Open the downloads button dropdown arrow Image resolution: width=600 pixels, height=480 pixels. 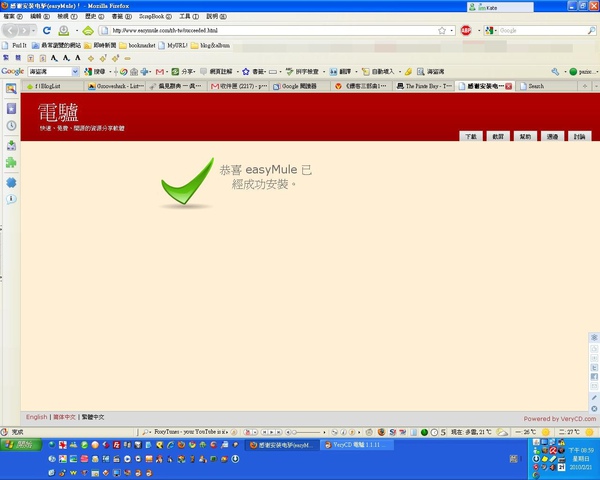pyautogui.click(x=77, y=30)
